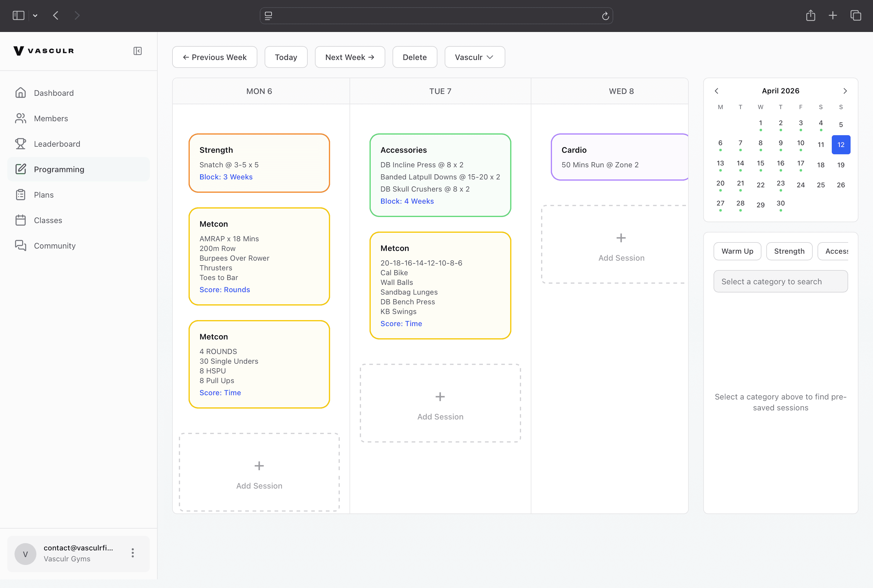Open Classes calendar icon in sidebar
The image size is (873, 588).
(x=21, y=220)
